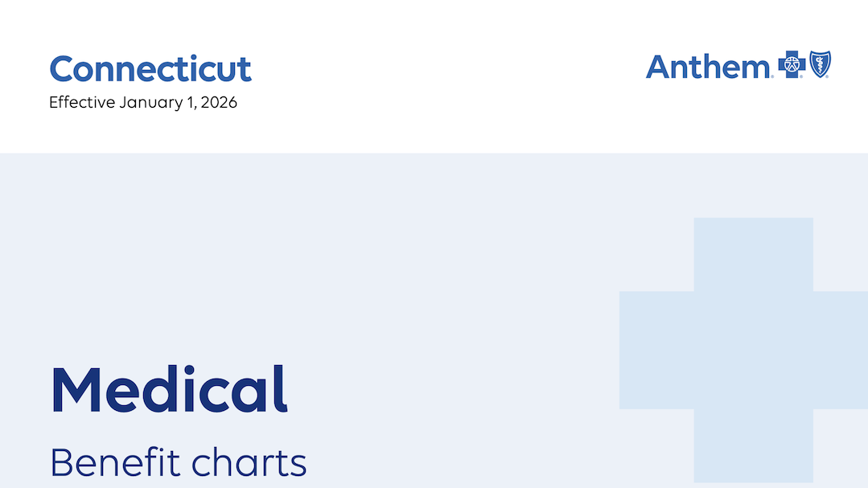This screenshot has width=868, height=488.
Task: Click the letter A in the Anthem logo
Action: click(658, 66)
